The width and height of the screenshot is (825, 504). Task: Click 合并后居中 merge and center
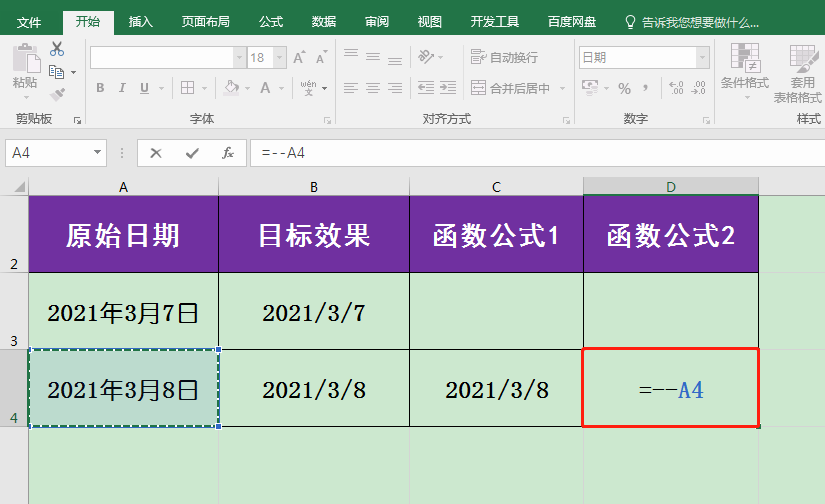[x=510, y=88]
